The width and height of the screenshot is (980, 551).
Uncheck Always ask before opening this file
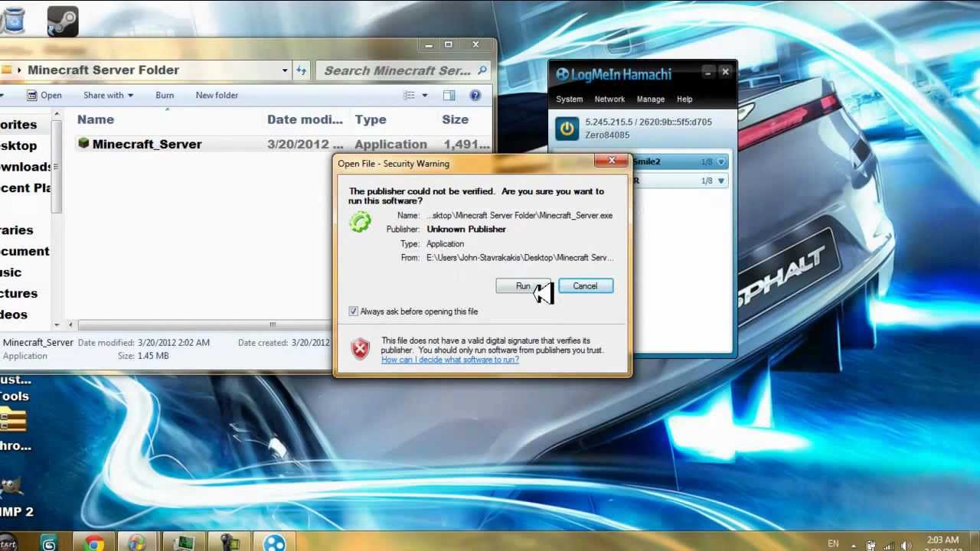coord(353,311)
